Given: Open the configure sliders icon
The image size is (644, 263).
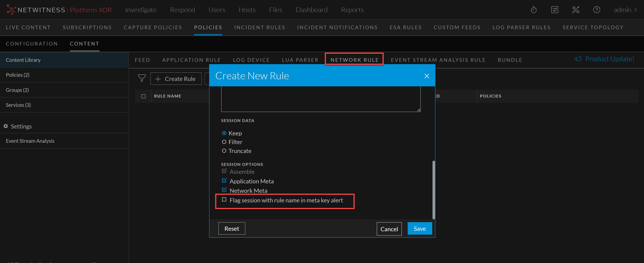Looking at the screenshot, I should (555, 10).
